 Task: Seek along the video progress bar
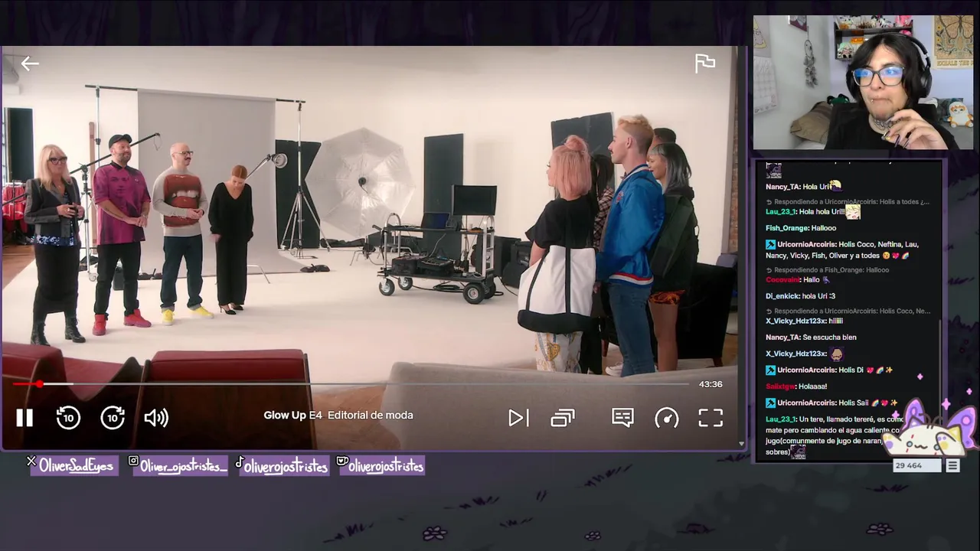coord(351,384)
